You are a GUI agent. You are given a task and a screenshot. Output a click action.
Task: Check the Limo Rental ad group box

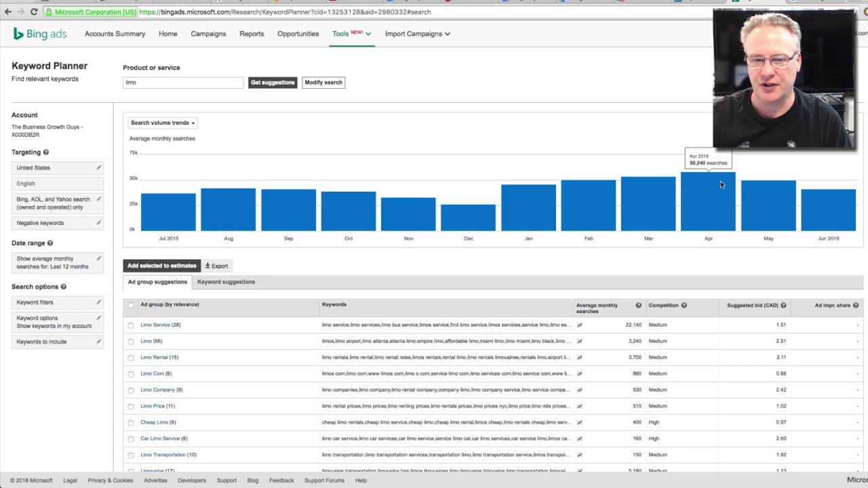pyautogui.click(x=131, y=358)
